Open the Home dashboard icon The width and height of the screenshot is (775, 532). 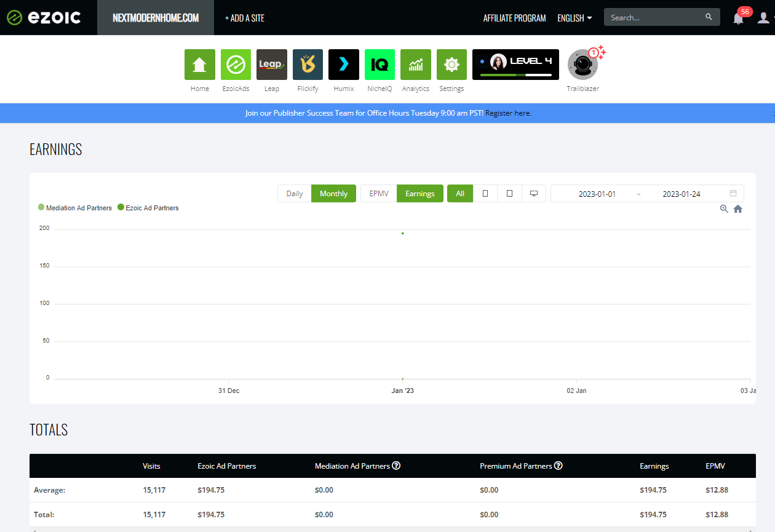[x=200, y=65]
